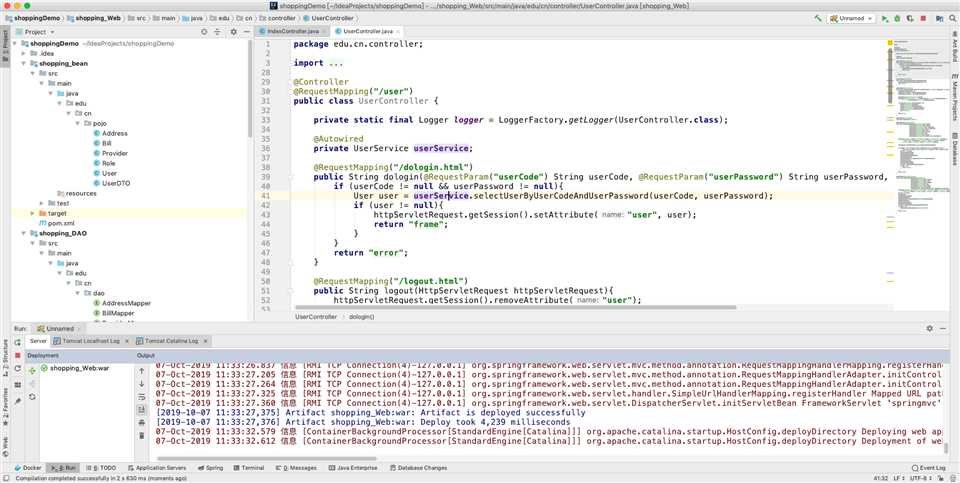Collapse the shopping_DAO module
The height and width of the screenshot is (483, 960).
pos(24,233)
